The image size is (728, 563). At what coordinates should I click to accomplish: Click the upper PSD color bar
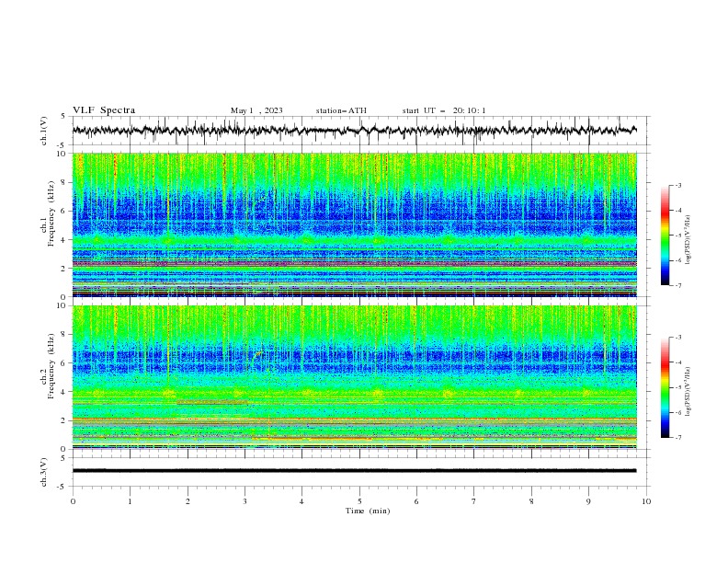665,236
